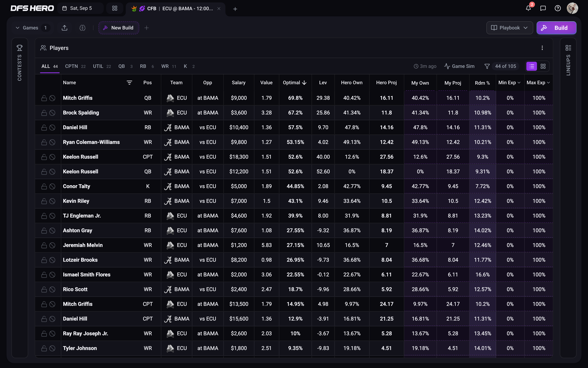Viewport: 588px width, 368px height.
Task: Open the Playbook dropdown
Action: tap(510, 28)
